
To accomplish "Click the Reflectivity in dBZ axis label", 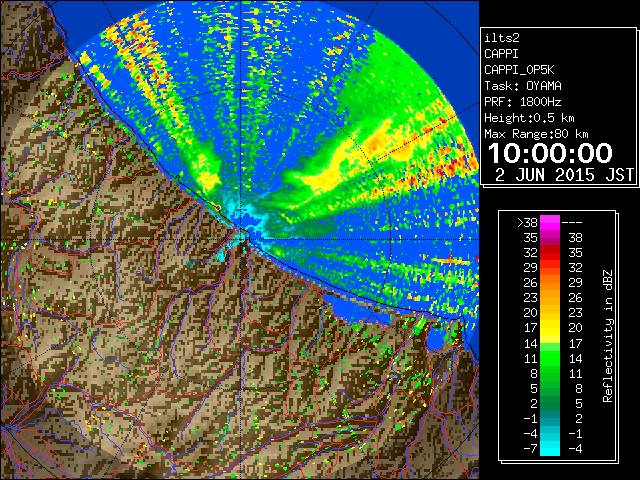I will pyautogui.click(x=608, y=336).
